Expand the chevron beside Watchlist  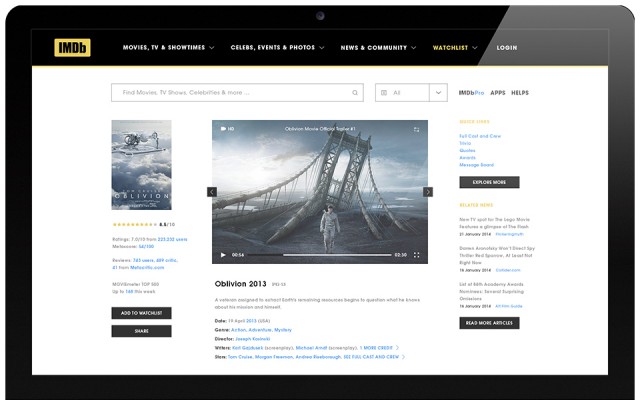coord(475,48)
